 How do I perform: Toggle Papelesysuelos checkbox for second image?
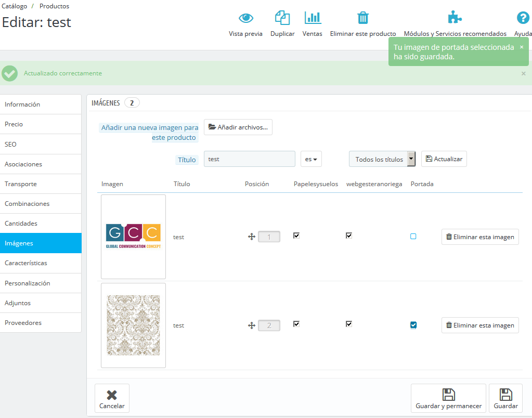[x=296, y=324]
